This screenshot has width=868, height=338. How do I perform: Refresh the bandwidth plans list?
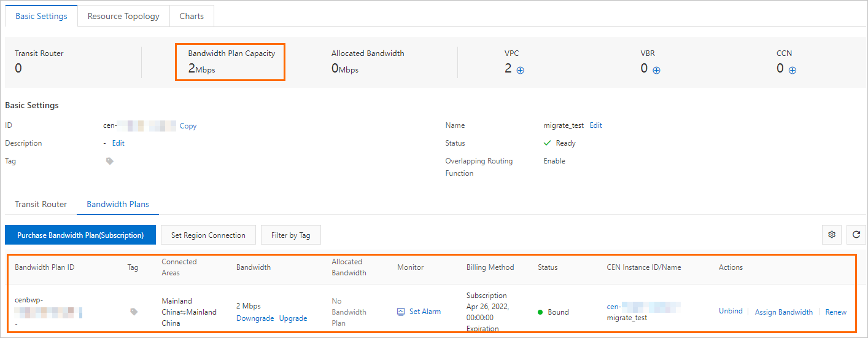pos(856,234)
